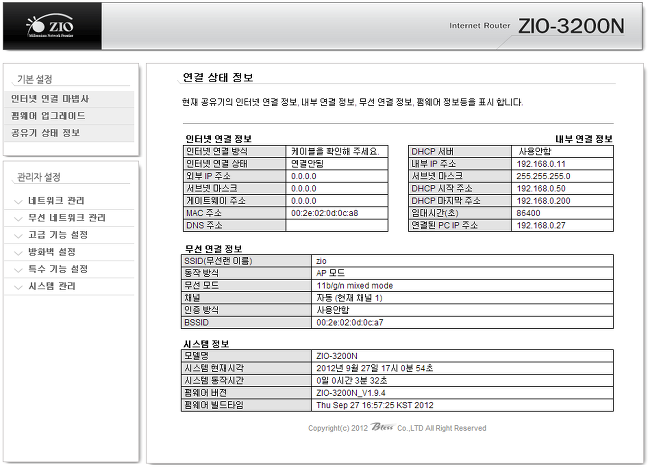Click the 케이블을 확인해 주세요 value cell
650x469 pixels.
337,152
